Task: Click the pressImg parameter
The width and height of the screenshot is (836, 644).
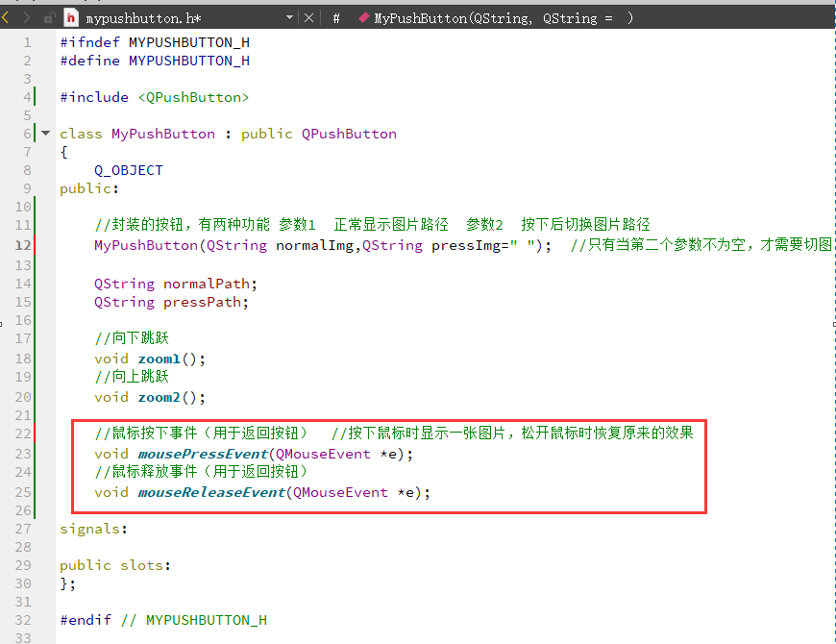Action: pyautogui.click(x=466, y=245)
